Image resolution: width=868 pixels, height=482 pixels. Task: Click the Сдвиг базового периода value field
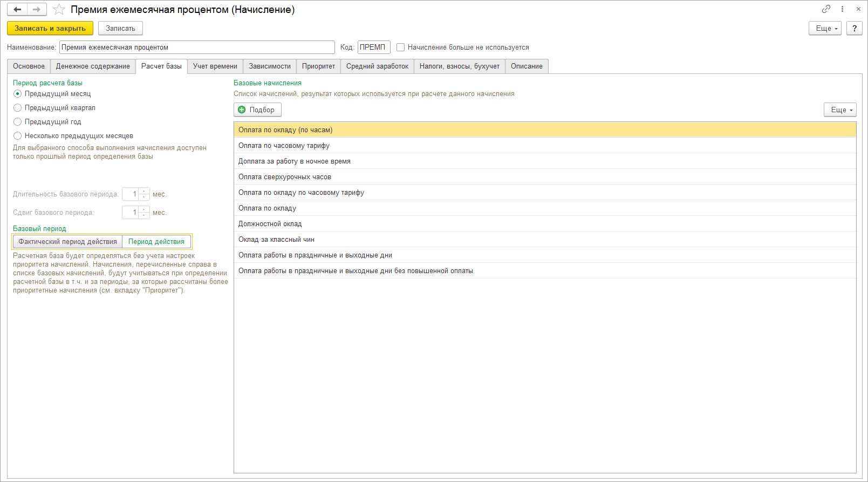tap(131, 213)
